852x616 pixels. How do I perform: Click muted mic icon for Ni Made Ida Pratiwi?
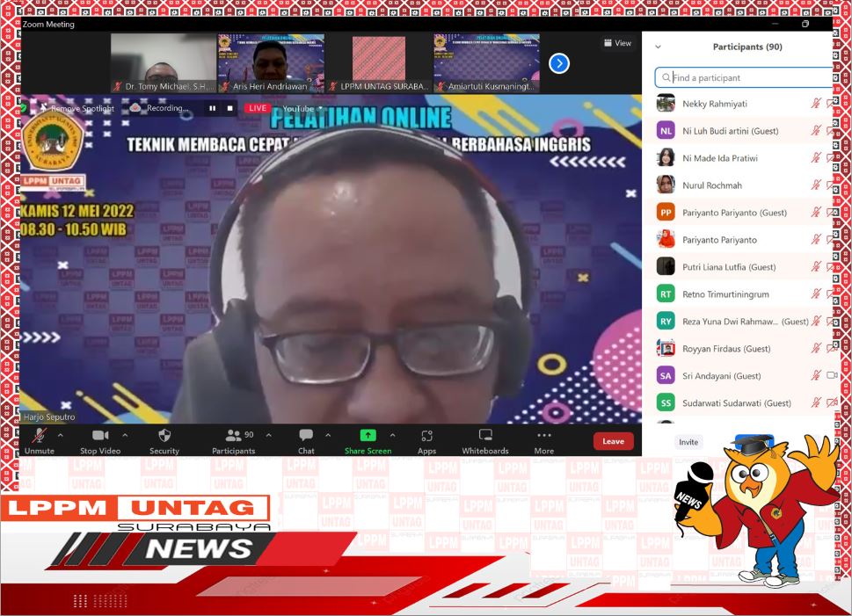(816, 157)
